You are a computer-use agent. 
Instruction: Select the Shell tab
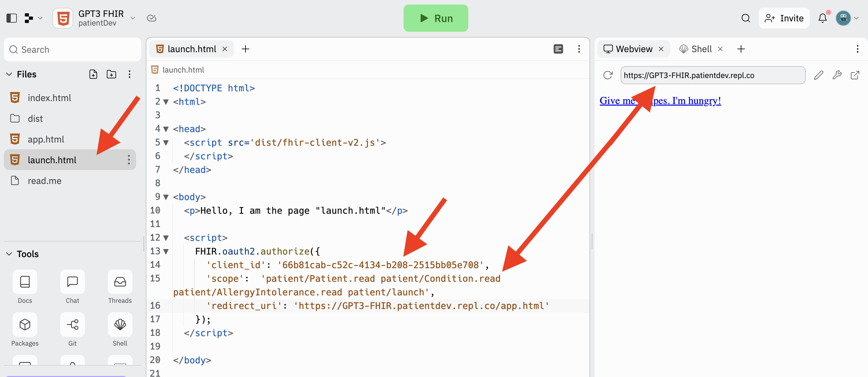coord(699,49)
